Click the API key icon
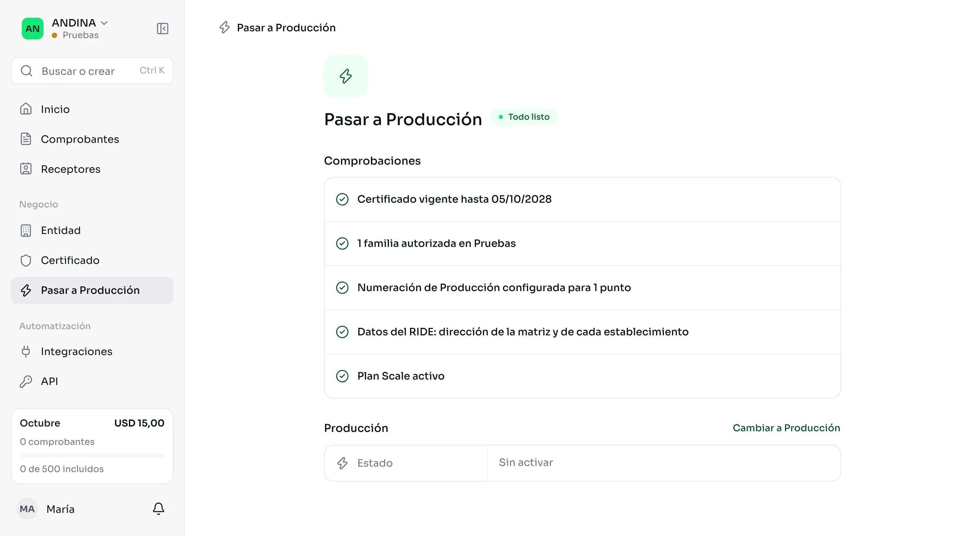 click(26, 381)
